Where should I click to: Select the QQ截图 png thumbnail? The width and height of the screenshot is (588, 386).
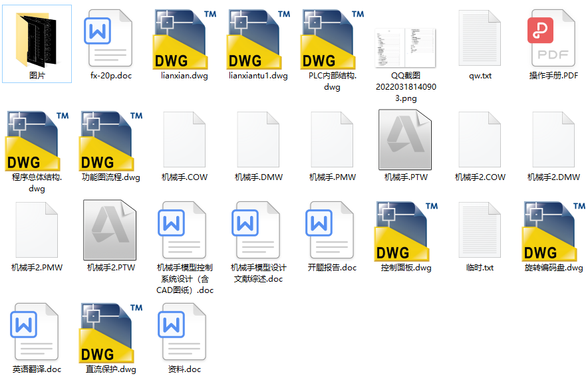click(x=405, y=48)
